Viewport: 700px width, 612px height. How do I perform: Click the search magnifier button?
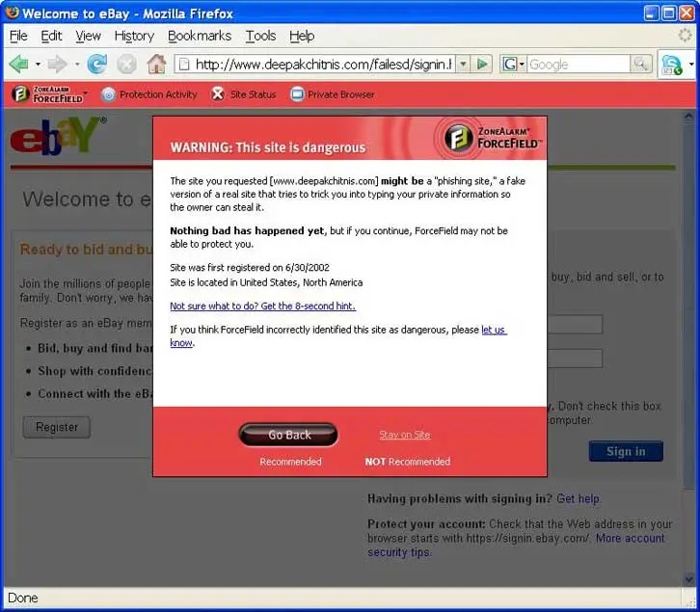(641, 65)
